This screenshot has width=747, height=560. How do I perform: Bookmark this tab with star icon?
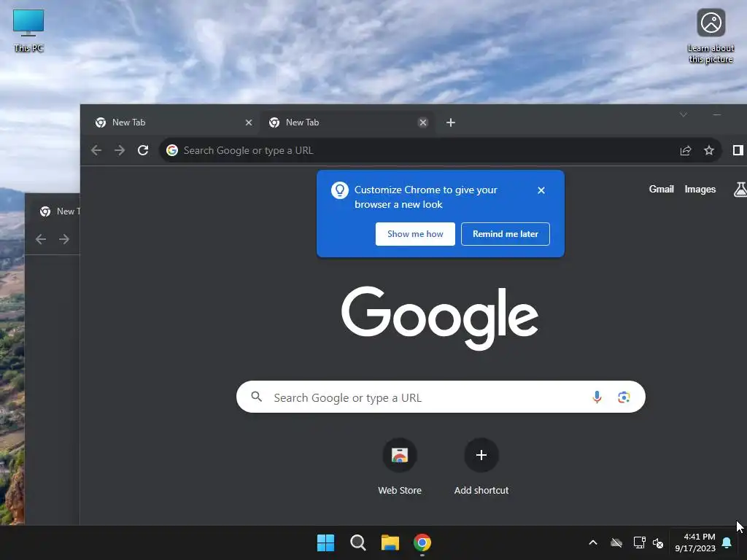(709, 150)
